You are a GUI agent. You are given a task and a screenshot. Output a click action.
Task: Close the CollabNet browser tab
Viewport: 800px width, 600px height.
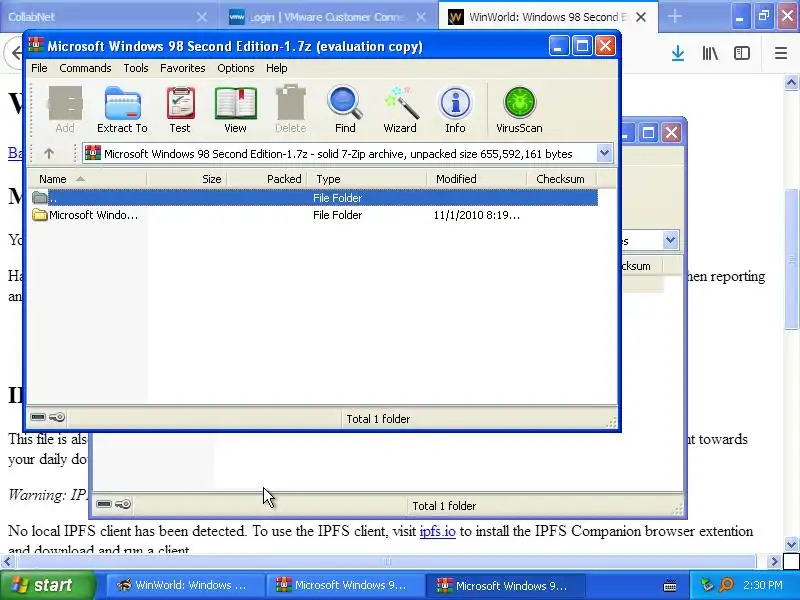click(x=202, y=17)
